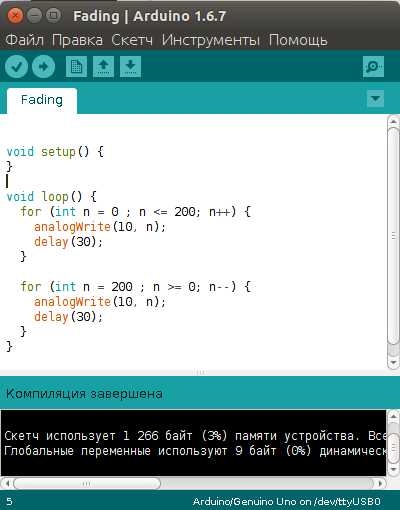Open the Инструменты menu
Screen dimensions: 400x510
pyautogui.click(x=211, y=40)
